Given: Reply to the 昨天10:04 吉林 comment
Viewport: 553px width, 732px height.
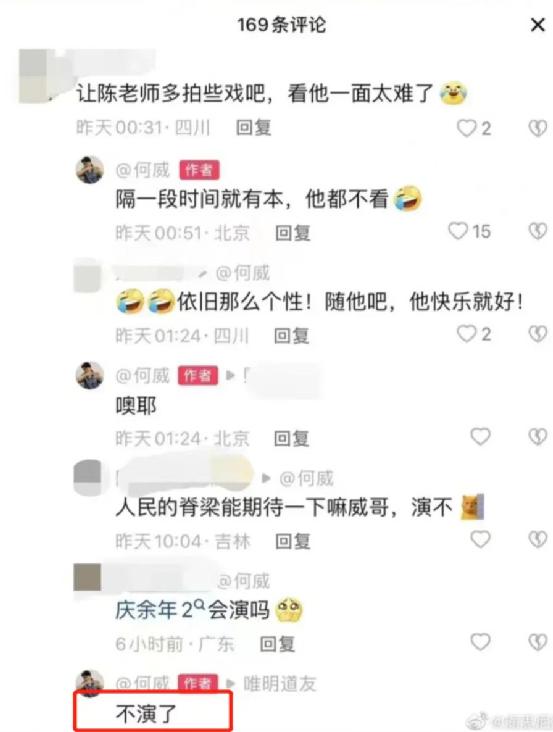Looking at the screenshot, I should click(293, 541).
